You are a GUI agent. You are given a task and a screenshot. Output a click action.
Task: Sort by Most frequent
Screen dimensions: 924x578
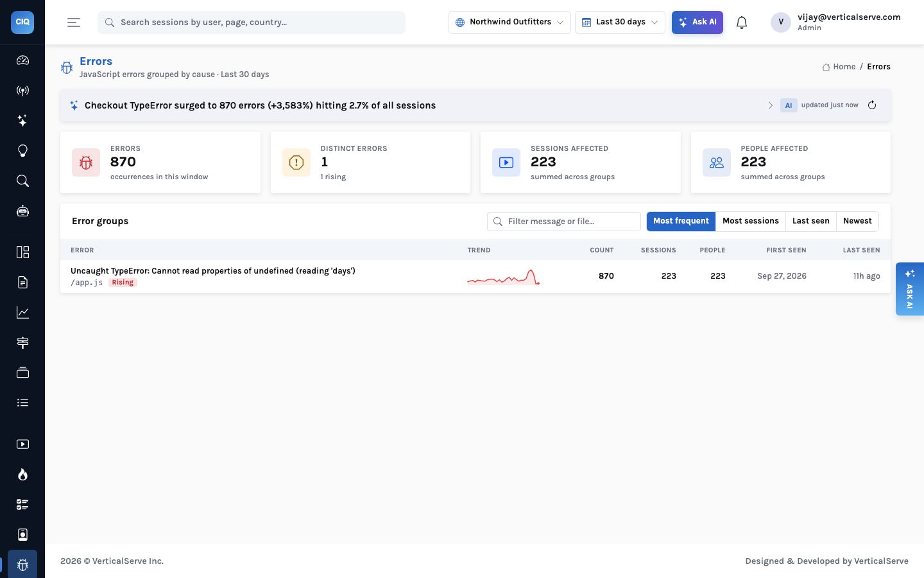tap(681, 221)
